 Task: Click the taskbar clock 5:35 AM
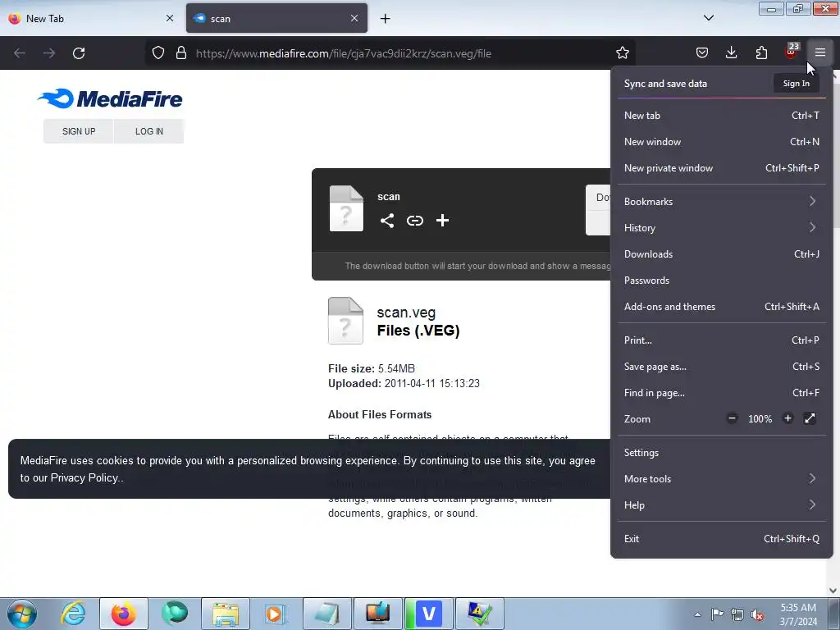[798, 614]
